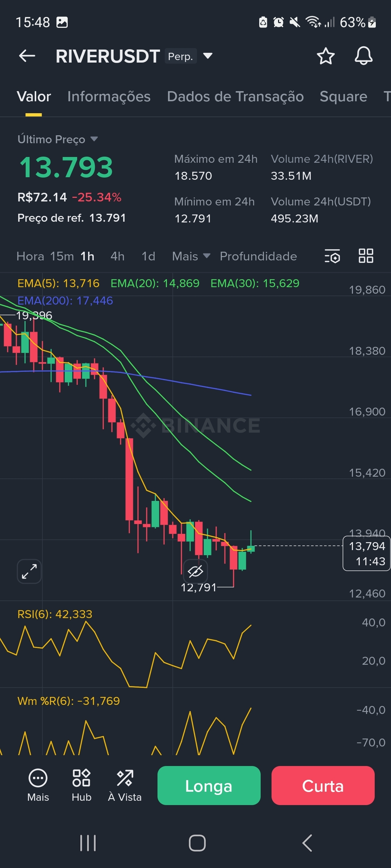Select the 1d timeframe

pyautogui.click(x=148, y=256)
